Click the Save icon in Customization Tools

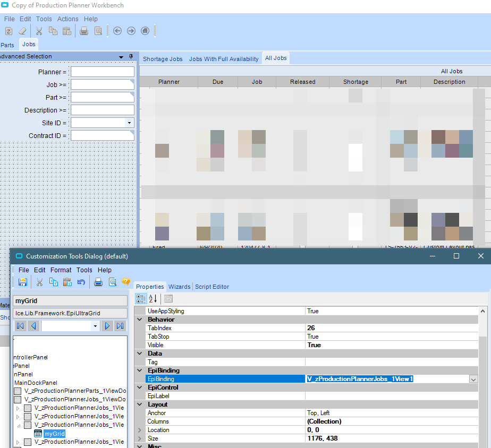click(23, 282)
